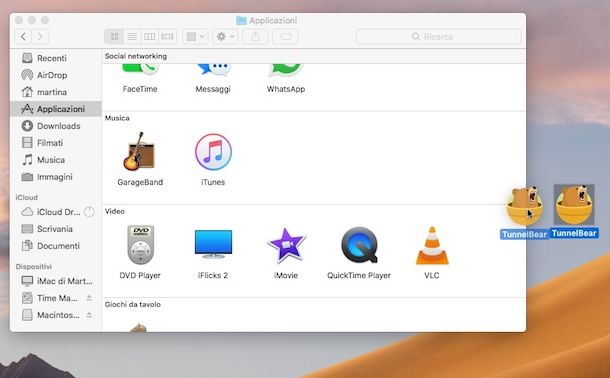This screenshot has width=610, height=378.
Task: Click the Giochi da tavolo group header
Action: pyautogui.click(x=133, y=304)
